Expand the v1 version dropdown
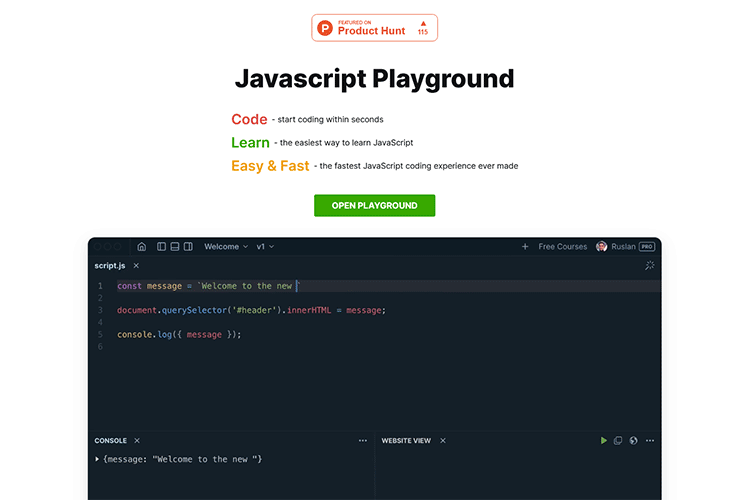The image size is (750, 500). click(265, 246)
